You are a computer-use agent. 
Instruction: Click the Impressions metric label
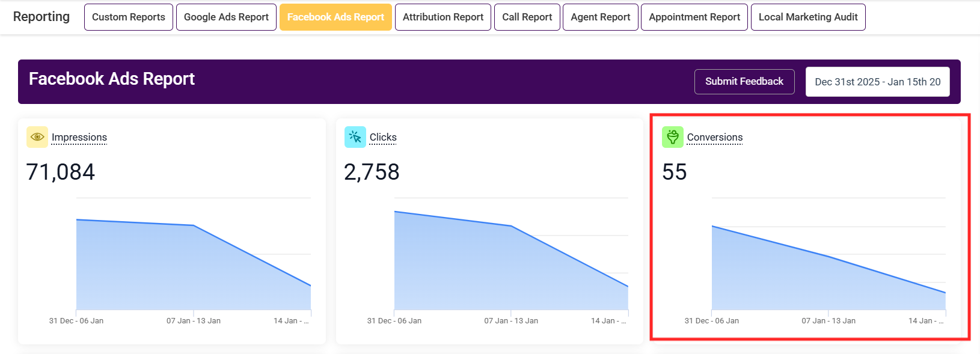pos(79,137)
